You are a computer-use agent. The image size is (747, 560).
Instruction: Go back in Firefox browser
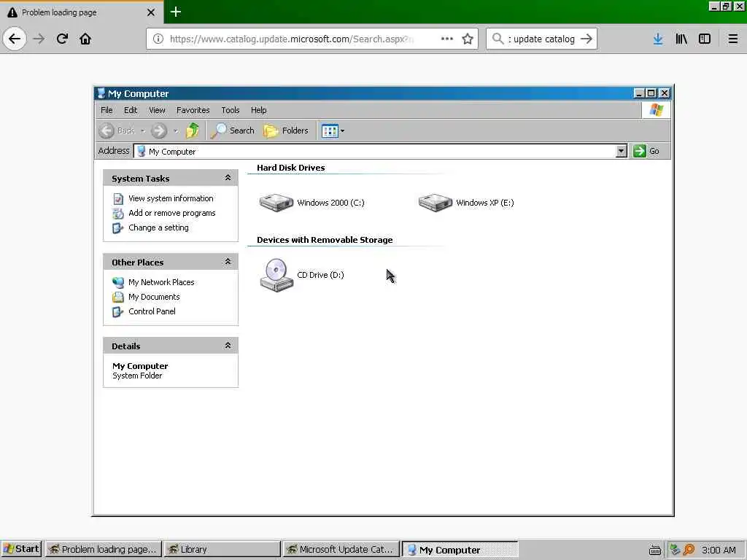click(x=15, y=39)
